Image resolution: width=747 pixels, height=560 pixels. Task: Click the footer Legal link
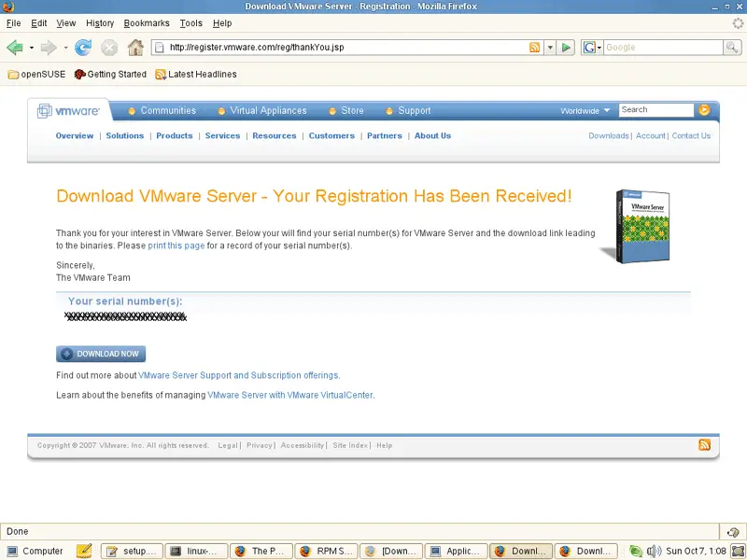click(228, 445)
